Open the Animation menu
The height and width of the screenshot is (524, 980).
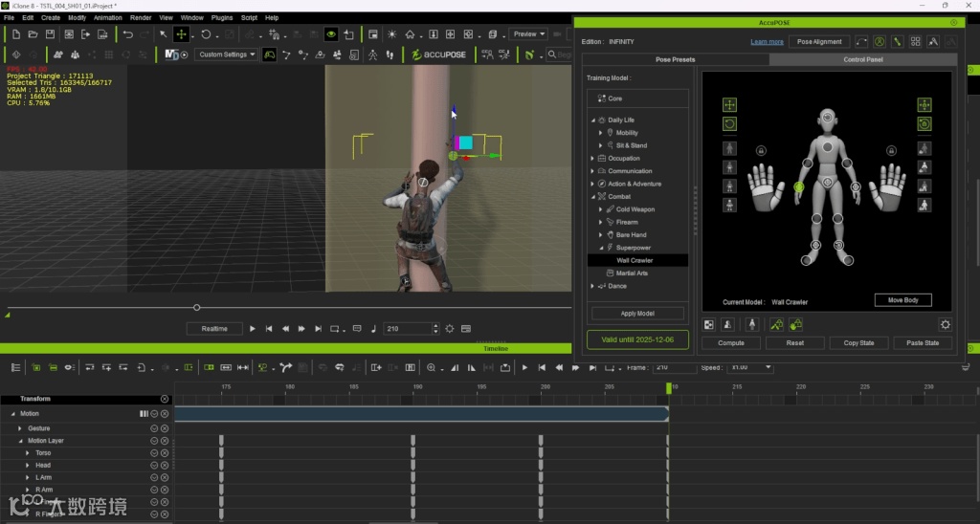[107, 17]
